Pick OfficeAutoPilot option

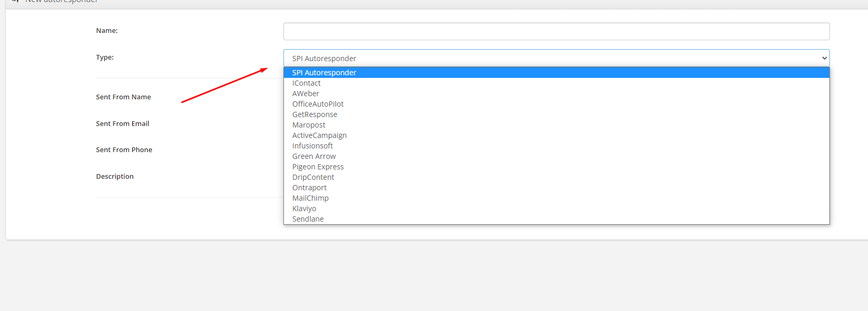(556, 104)
